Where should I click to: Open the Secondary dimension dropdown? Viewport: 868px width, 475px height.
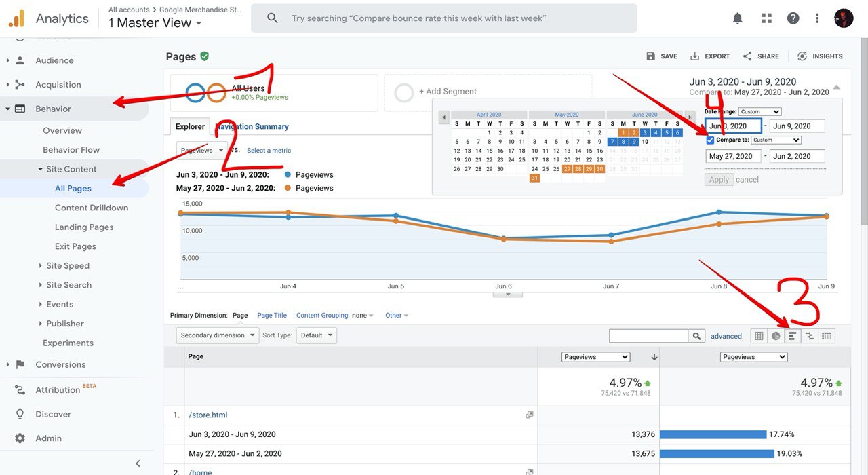(x=218, y=335)
